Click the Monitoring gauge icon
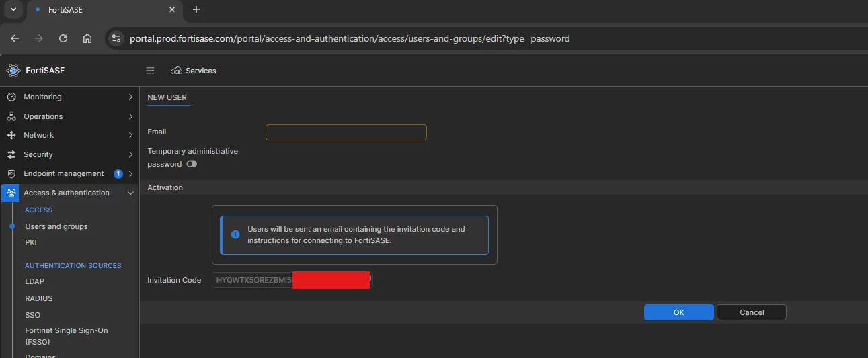The width and height of the screenshot is (868, 358). pos(11,97)
